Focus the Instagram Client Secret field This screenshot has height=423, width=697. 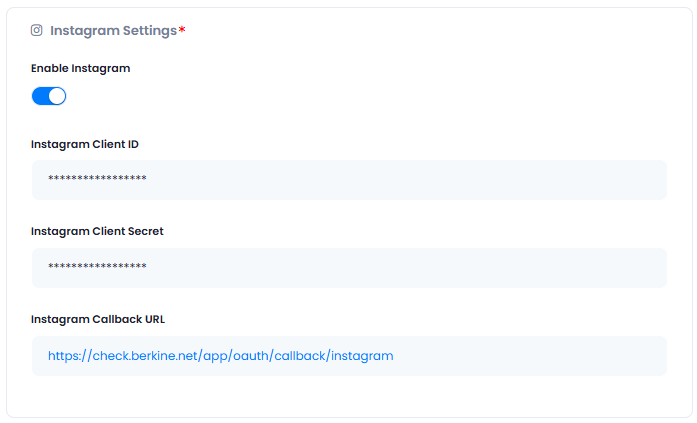click(x=349, y=267)
